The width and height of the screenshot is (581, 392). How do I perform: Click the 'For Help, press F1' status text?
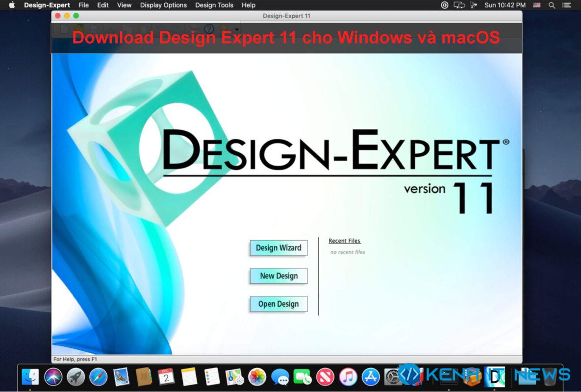pyautogui.click(x=75, y=359)
